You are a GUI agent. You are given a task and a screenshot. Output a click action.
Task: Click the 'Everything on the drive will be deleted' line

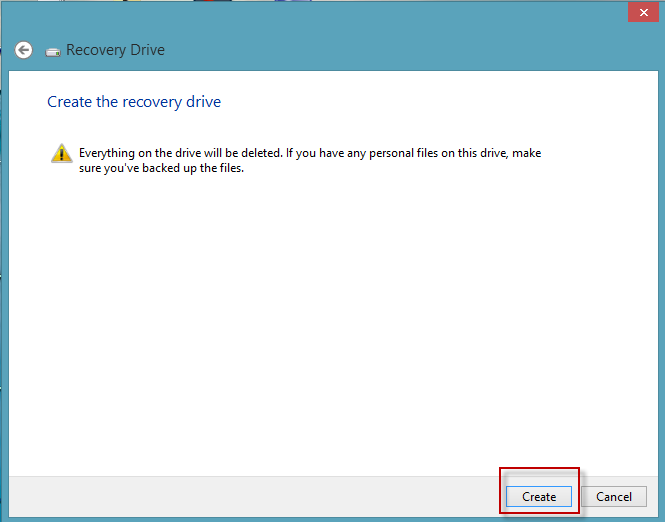tap(310, 153)
